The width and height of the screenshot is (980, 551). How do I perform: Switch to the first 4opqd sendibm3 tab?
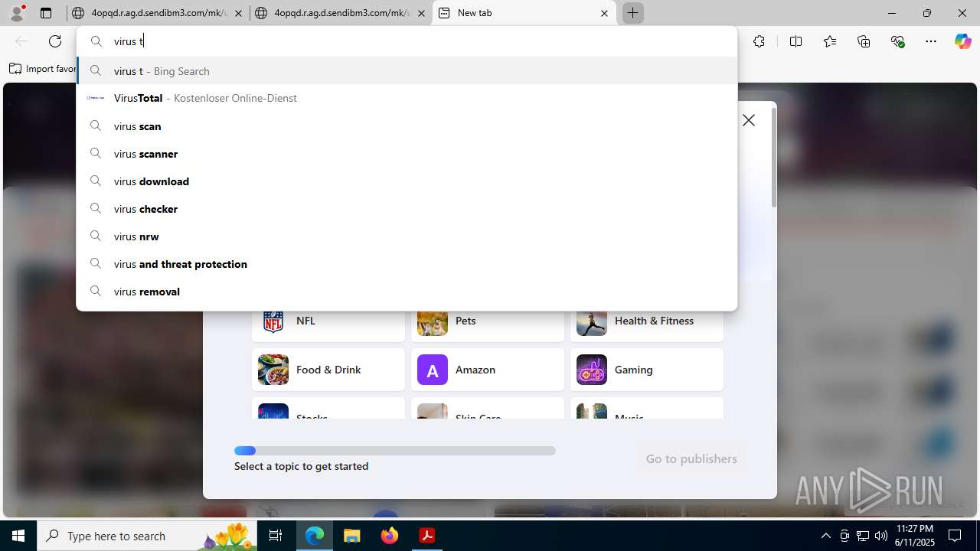pos(158,13)
